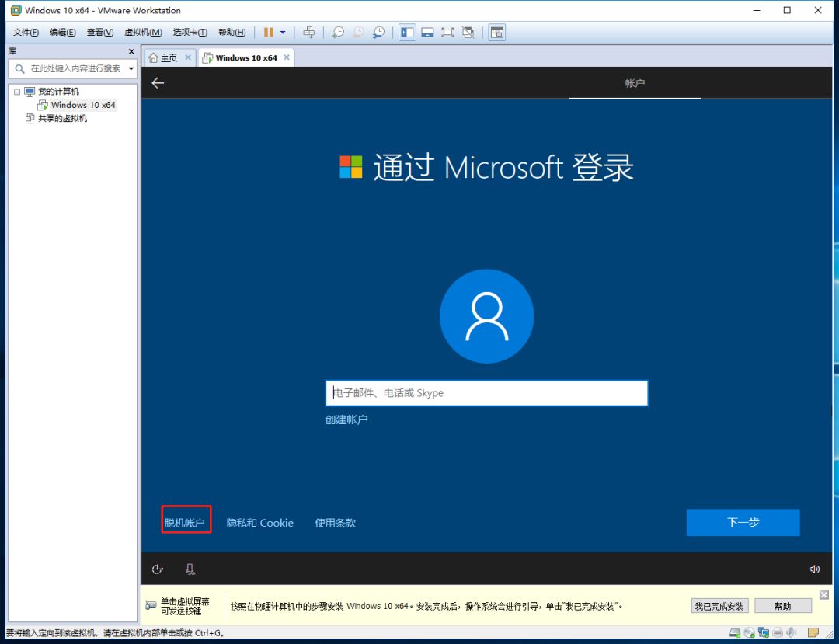This screenshot has height=644, width=839.
Task: Revert to previous snapshot toolbar icon
Action: 358,32
